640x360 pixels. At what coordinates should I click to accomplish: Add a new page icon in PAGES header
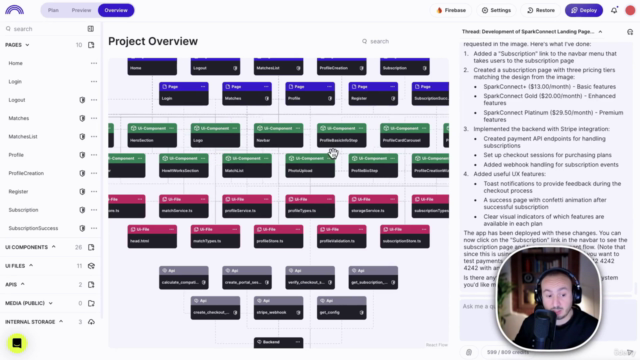(x=91, y=45)
